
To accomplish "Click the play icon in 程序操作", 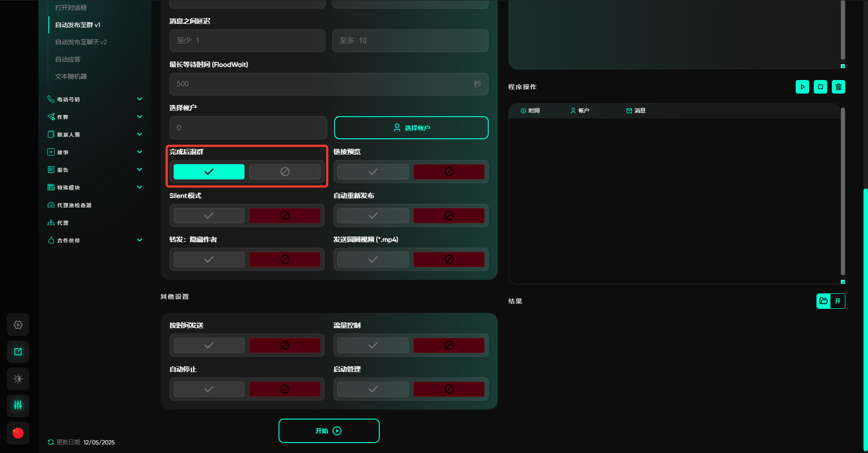I will [x=802, y=87].
